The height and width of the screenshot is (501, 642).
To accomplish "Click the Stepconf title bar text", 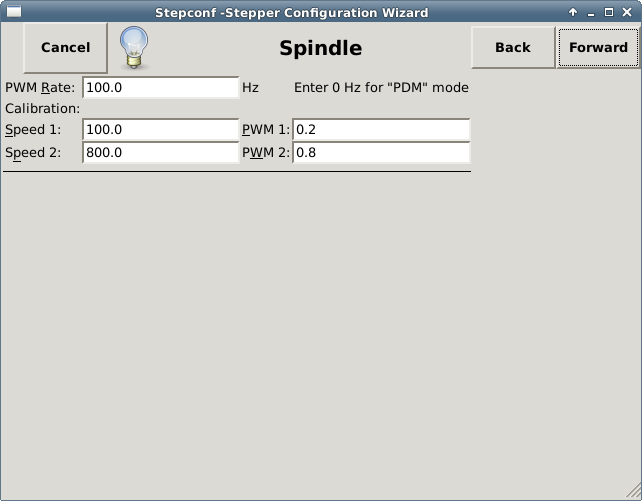I will [291, 12].
